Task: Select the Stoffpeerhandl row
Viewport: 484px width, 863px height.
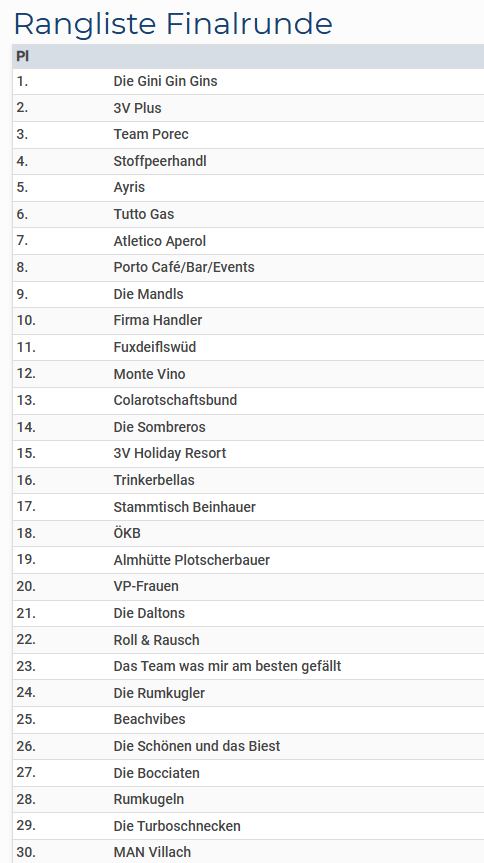Action: coord(248,161)
